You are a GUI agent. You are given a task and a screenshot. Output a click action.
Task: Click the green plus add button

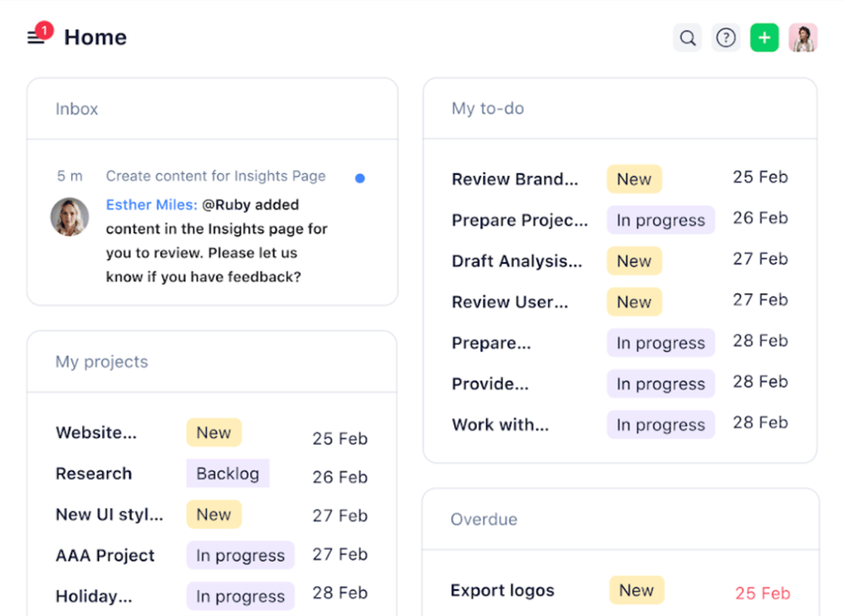pos(764,38)
